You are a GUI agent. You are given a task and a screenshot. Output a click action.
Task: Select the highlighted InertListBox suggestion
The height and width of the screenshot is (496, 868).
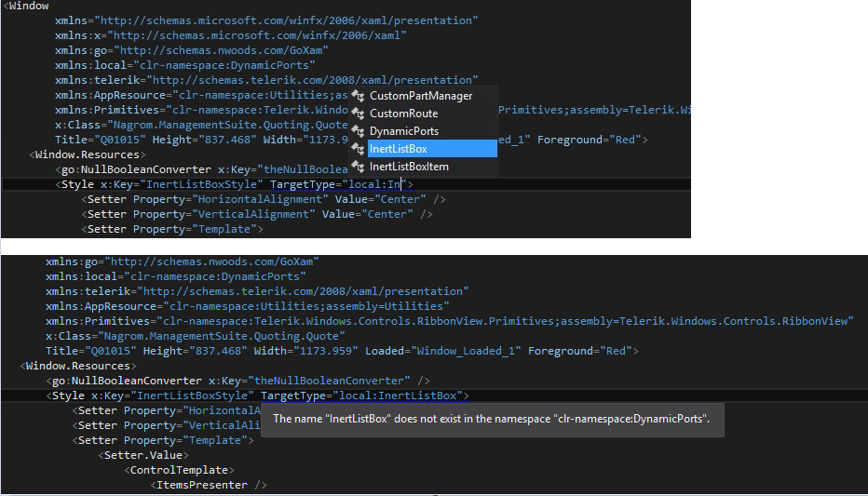(x=432, y=149)
